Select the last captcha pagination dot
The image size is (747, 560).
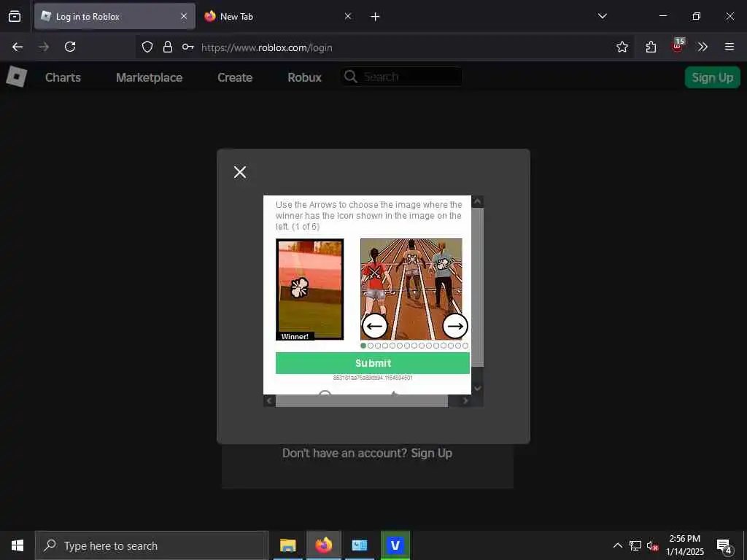(465, 346)
